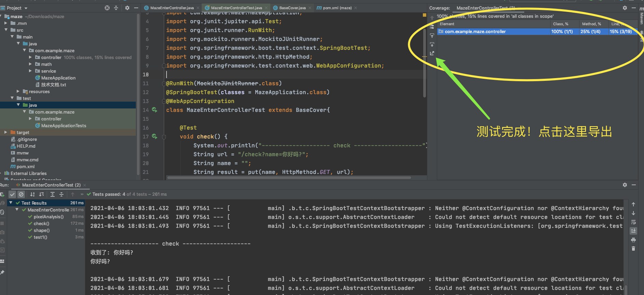Screen dimensions: 644x295
Task: Expand the service package
Action: 30,71
